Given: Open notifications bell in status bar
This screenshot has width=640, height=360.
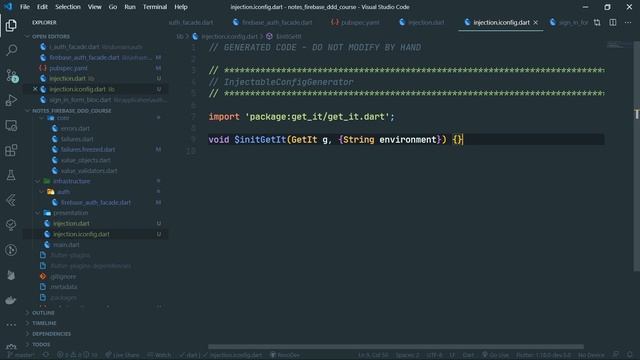Looking at the screenshot, I should (x=630, y=355).
